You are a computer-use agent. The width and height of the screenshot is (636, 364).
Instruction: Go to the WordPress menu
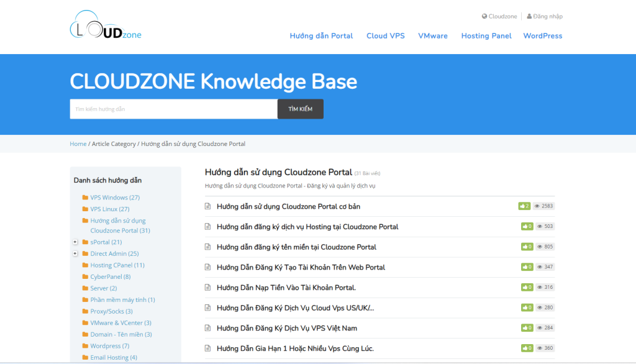pos(542,36)
